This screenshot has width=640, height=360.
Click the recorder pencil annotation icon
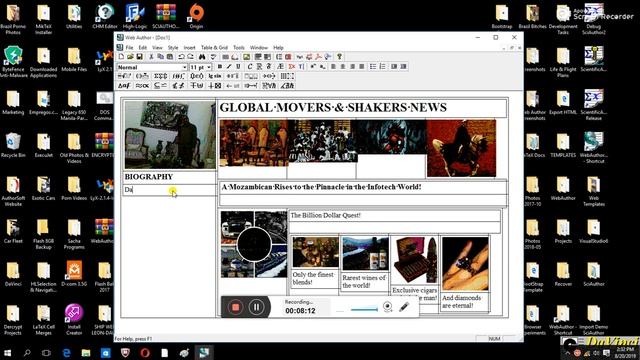(404, 307)
